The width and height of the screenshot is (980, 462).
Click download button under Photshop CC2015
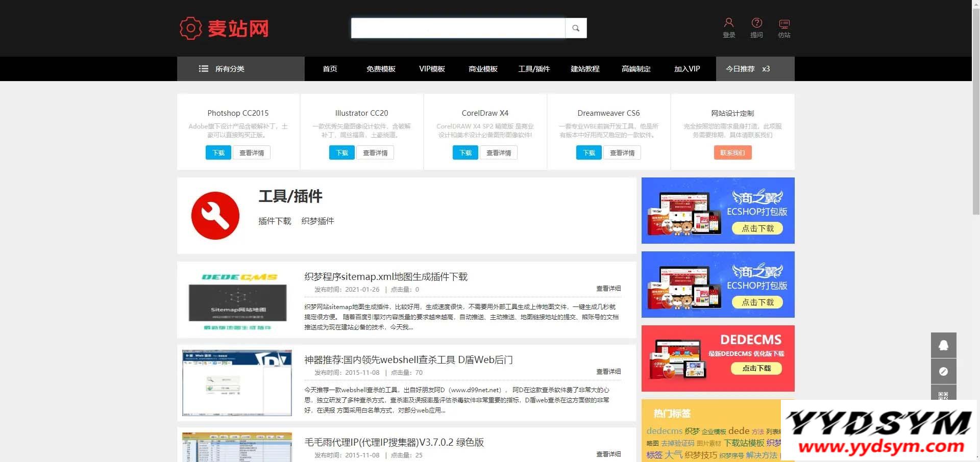pos(218,152)
